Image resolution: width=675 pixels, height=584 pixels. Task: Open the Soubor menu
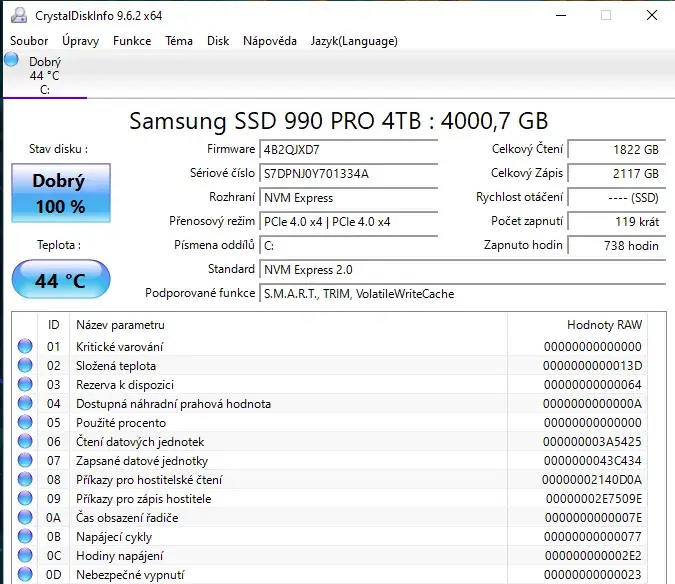pyautogui.click(x=29, y=41)
